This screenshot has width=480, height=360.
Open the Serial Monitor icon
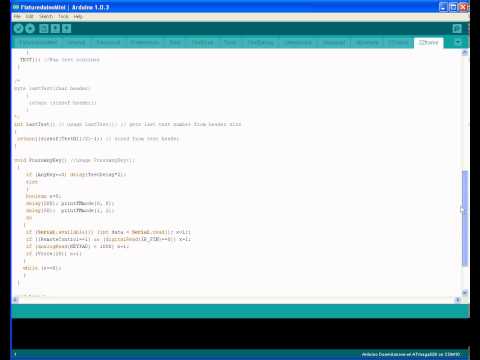(457, 29)
